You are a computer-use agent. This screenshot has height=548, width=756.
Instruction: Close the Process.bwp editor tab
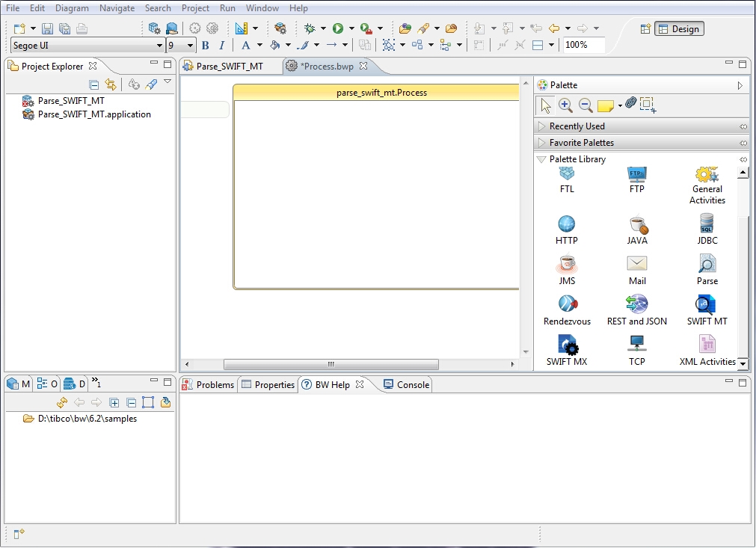click(363, 66)
